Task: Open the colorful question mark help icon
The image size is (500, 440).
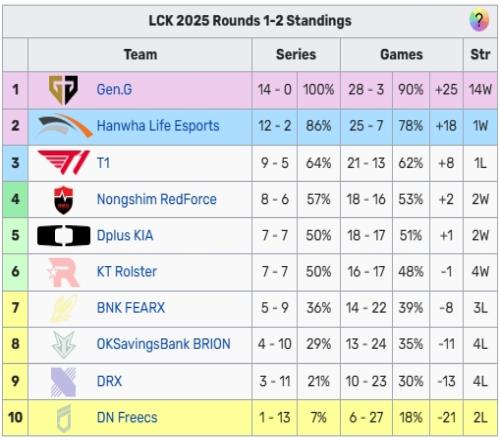Action: point(479,20)
